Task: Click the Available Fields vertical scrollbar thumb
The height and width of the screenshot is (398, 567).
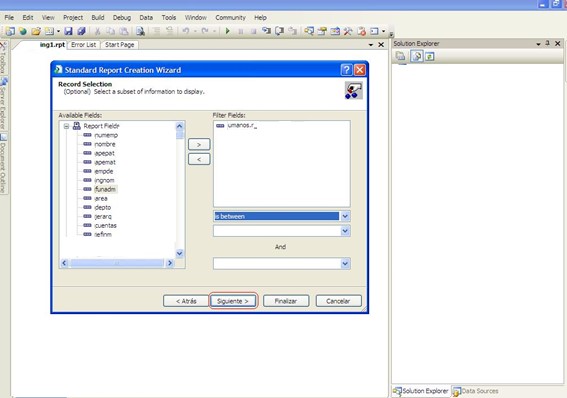Action: [x=179, y=135]
